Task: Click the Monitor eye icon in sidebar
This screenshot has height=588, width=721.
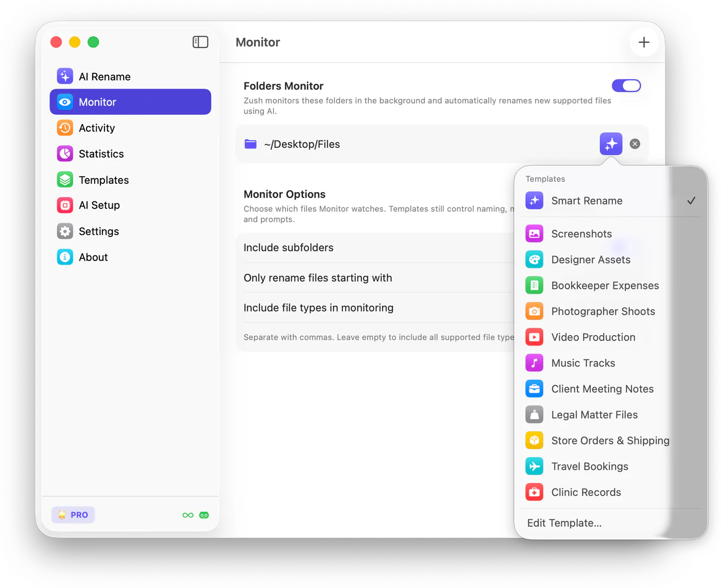Action: pyautogui.click(x=65, y=102)
